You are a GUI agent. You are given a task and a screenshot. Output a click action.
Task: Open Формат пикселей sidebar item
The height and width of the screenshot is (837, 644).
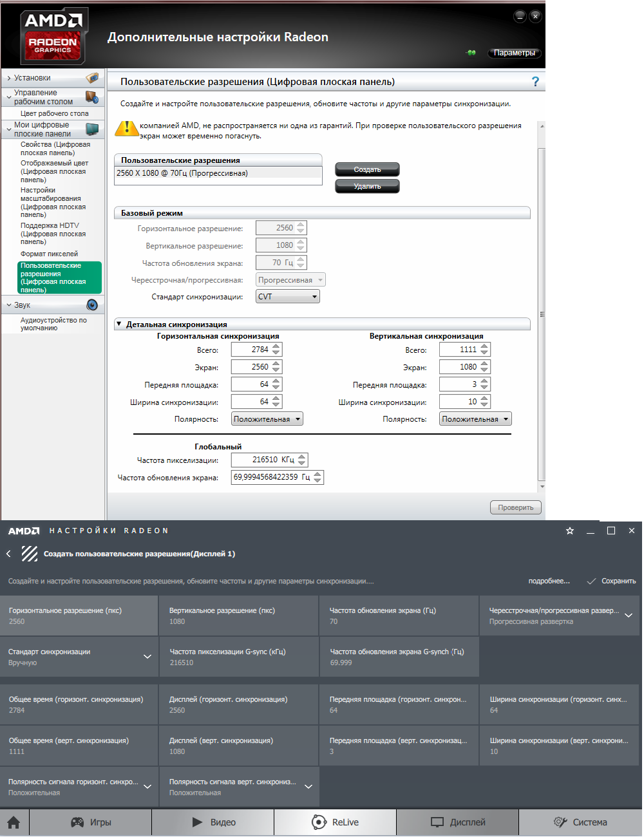[x=49, y=254]
